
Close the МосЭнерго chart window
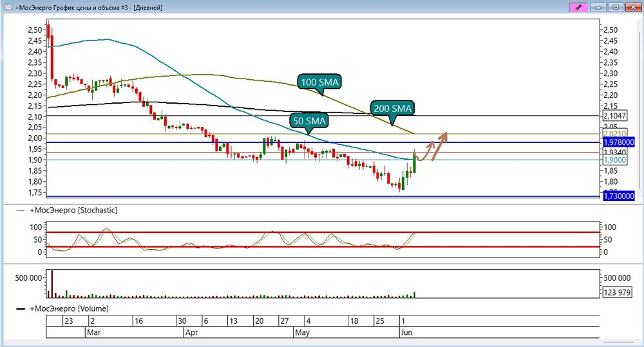click(x=633, y=7)
